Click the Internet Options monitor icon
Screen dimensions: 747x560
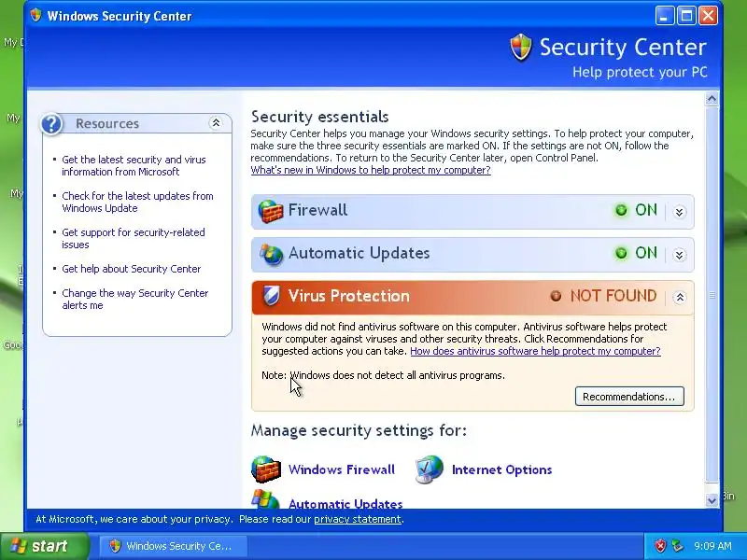click(x=430, y=469)
